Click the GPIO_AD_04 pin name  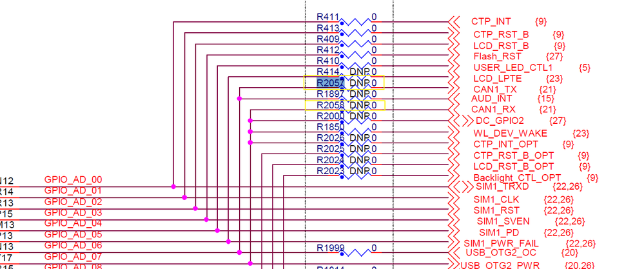click(73, 223)
